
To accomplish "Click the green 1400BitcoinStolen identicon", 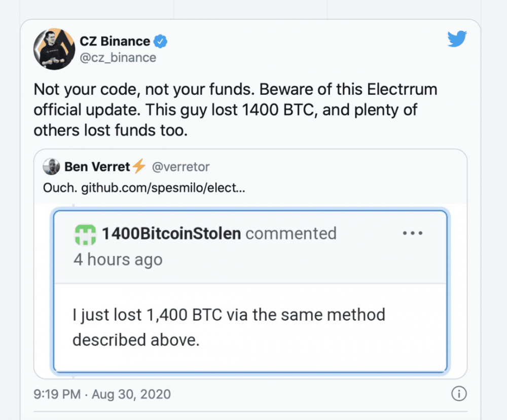I will [85, 234].
